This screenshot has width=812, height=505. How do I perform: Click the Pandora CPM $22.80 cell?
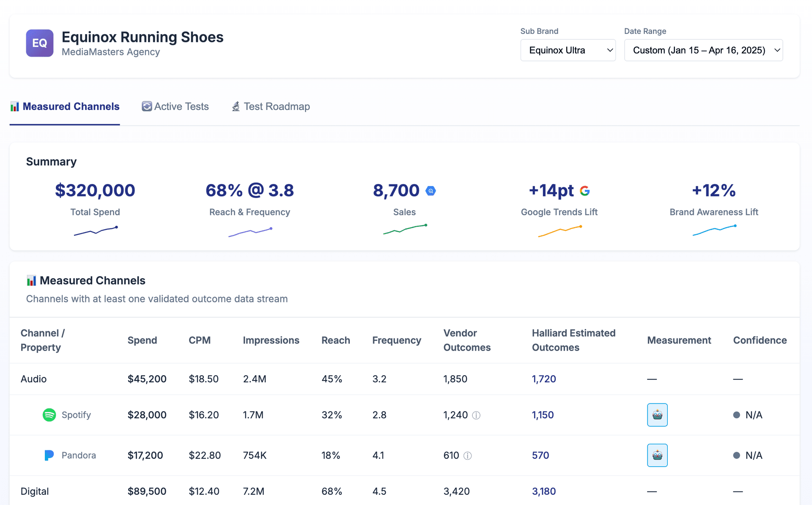(205, 456)
